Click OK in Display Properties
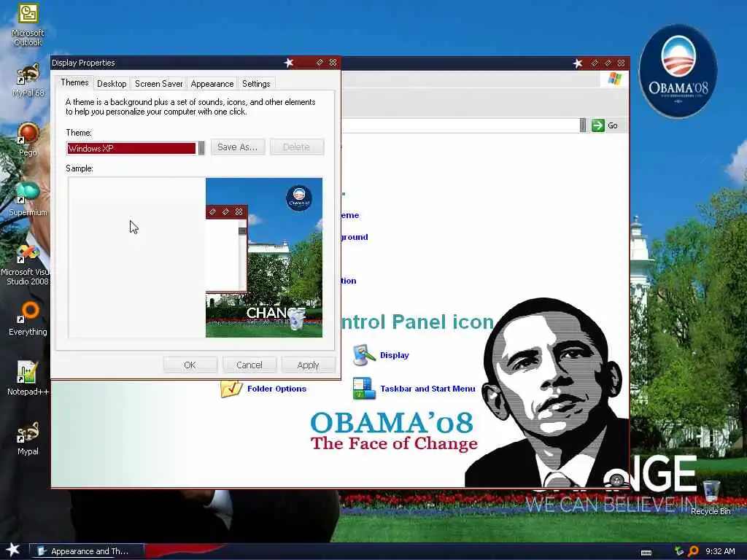The height and width of the screenshot is (560, 747). pyautogui.click(x=190, y=365)
